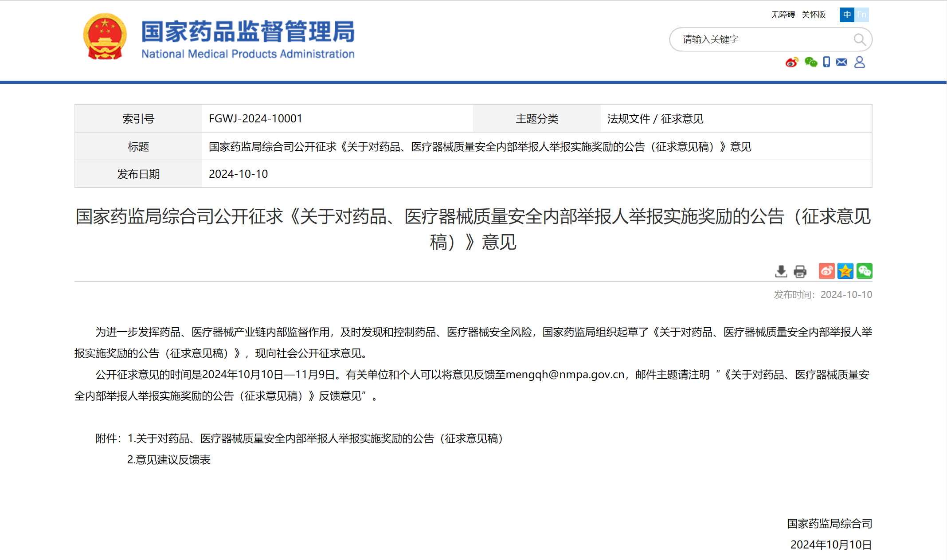
Task: Open 关怀版 care version
Action: [x=814, y=15]
